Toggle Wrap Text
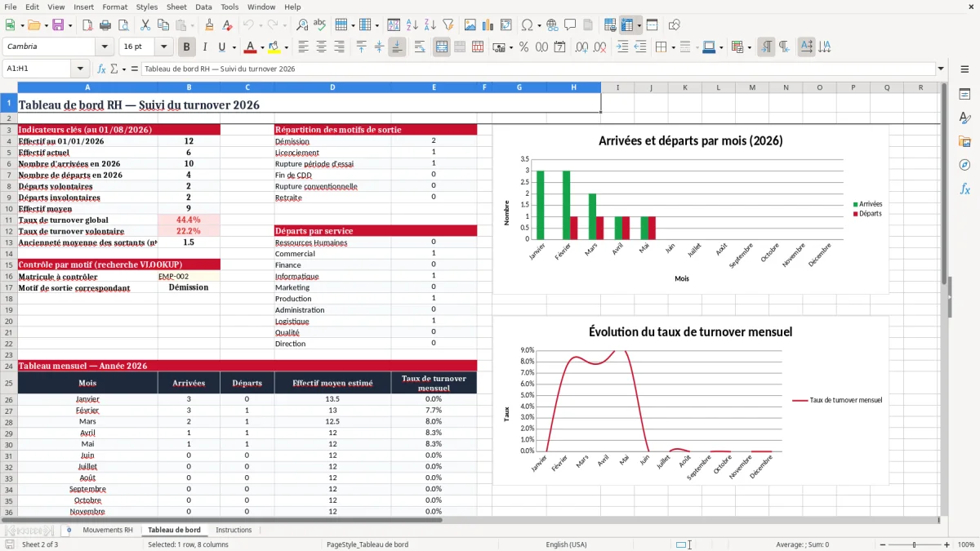Viewport: 980px width, 551px height. (420, 47)
